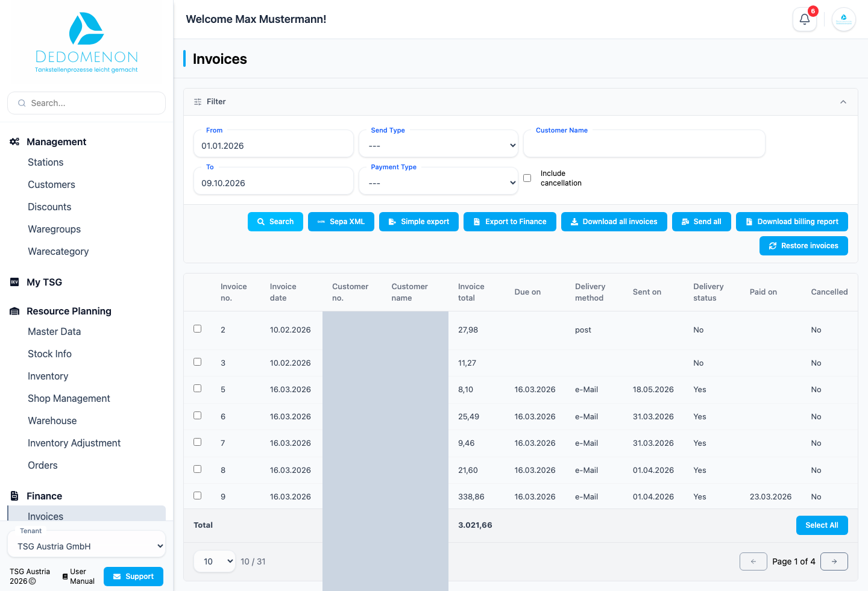Open the notifications bell icon
868x591 pixels.
point(804,19)
